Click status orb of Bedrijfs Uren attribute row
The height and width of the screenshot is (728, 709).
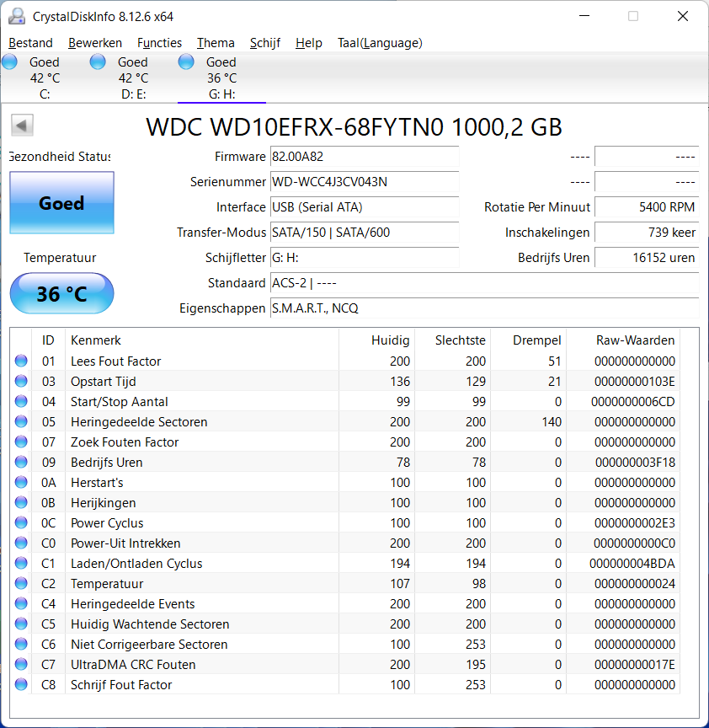[21, 462]
